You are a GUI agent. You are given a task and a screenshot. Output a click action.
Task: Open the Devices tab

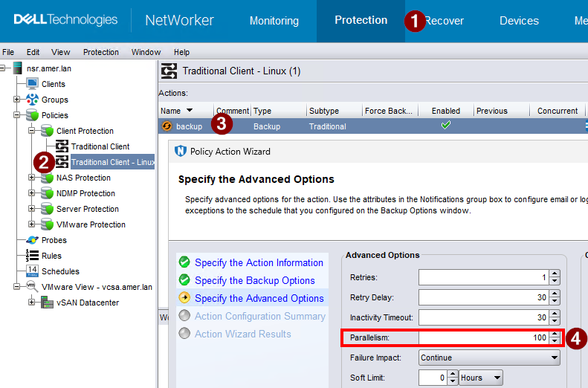pos(519,21)
